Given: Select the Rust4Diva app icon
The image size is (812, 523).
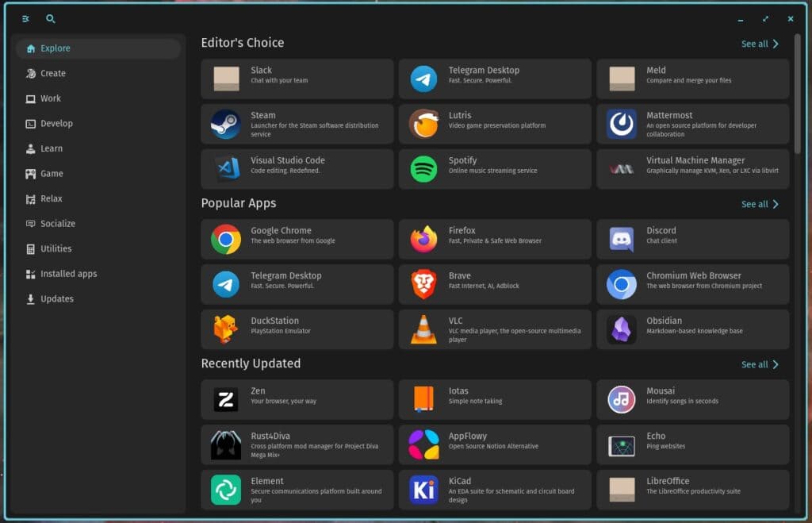Looking at the screenshot, I should tap(226, 444).
